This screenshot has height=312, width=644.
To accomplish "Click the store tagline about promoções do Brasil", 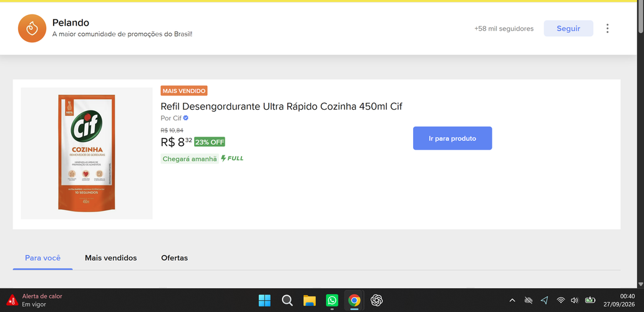I will tap(122, 34).
